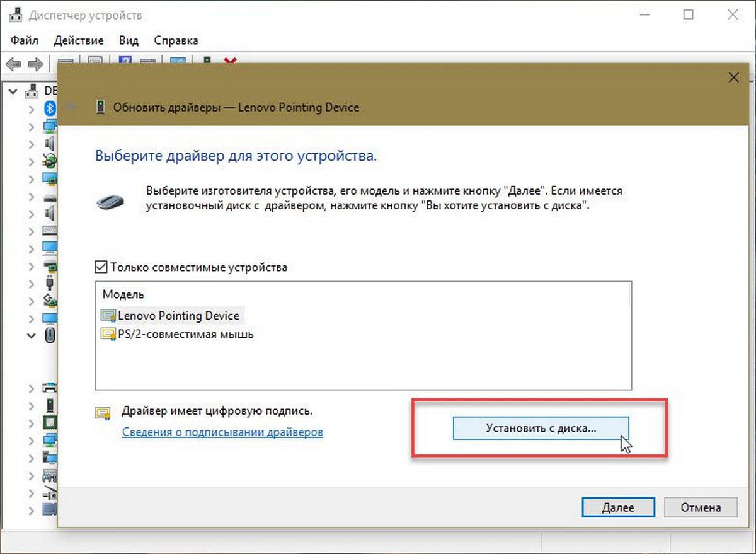This screenshot has width=756, height=554.
Task: Select Lenovo Pointing Device in model list
Action: tap(178, 315)
